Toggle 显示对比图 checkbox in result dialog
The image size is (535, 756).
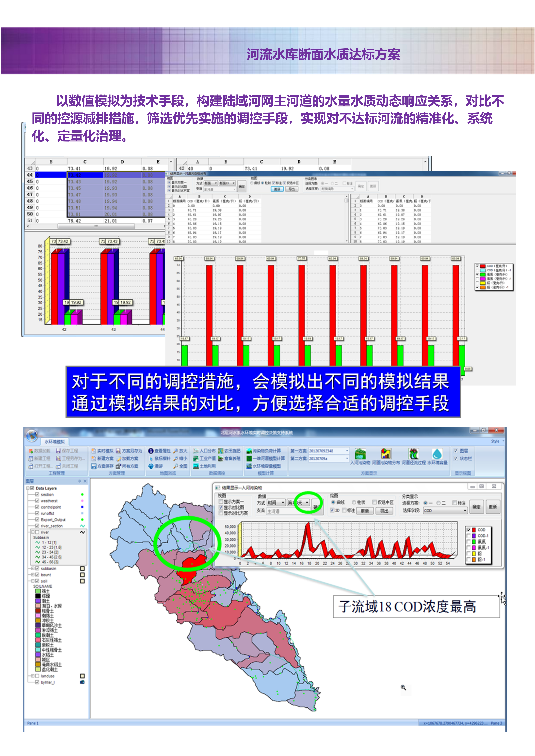[221, 507]
